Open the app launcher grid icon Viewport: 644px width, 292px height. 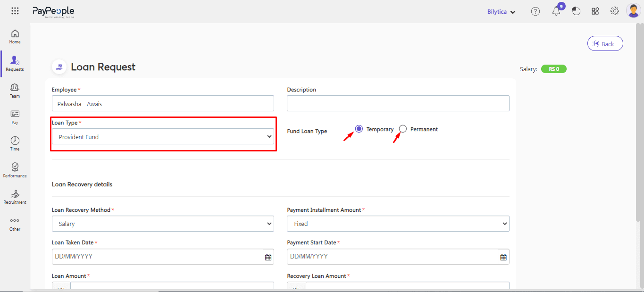(x=15, y=11)
